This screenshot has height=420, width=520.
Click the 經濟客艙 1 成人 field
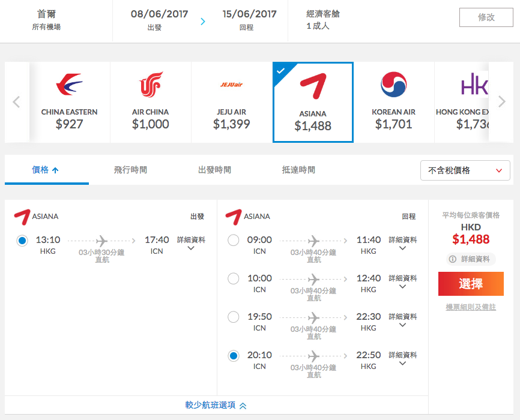pyautogui.click(x=323, y=20)
